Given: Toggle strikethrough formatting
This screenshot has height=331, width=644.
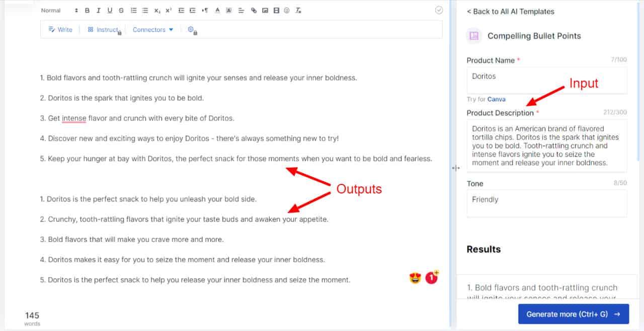Looking at the screenshot, I should [121, 11].
